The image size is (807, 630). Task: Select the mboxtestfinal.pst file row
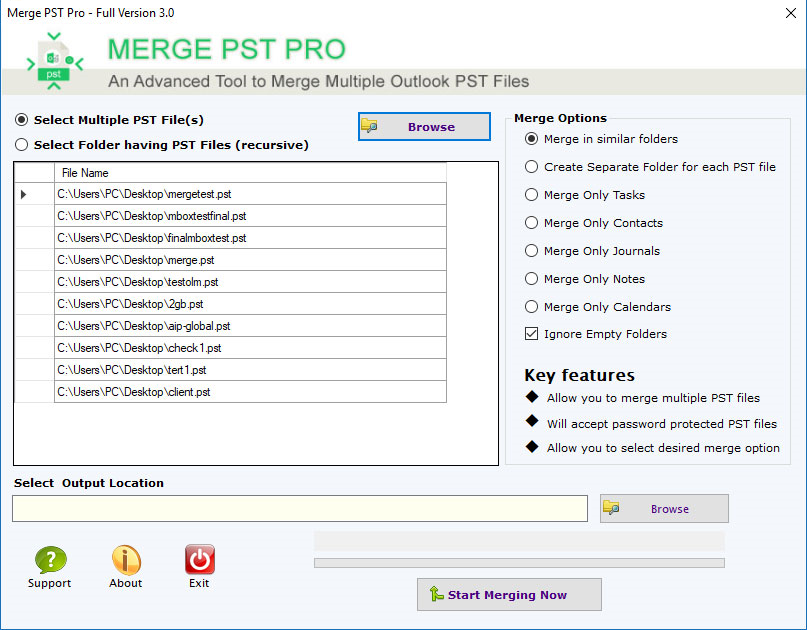(250, 216)
